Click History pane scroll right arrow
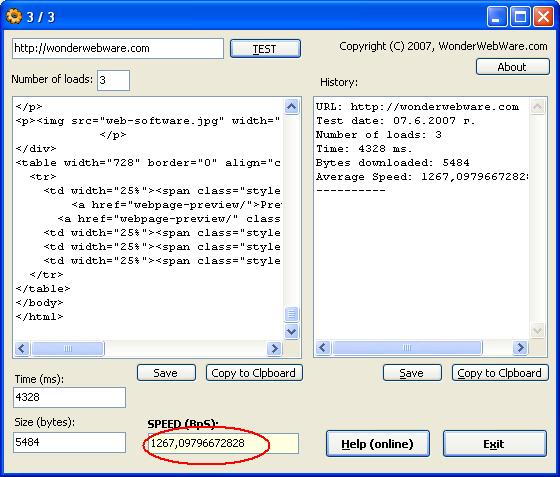Screen dimensions: 560x477 [520, 347]
